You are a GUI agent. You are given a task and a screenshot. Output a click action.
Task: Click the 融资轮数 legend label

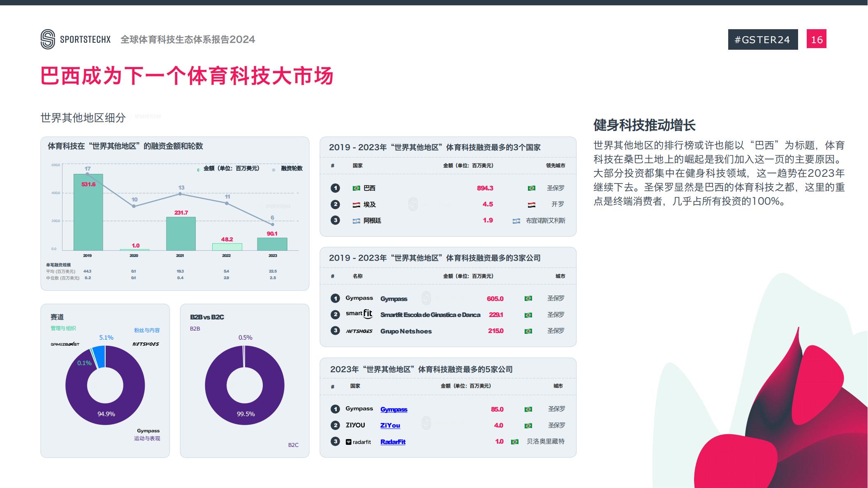point(292,169)
